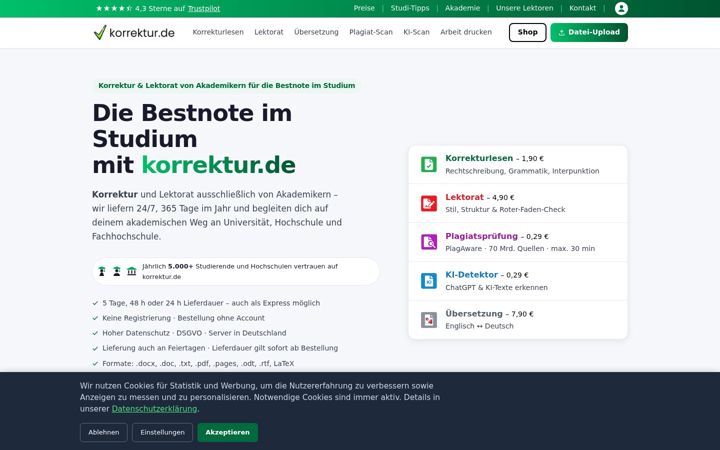720x450 pixels.
Task: Click the Datei-Upload button
Action: 589,33
